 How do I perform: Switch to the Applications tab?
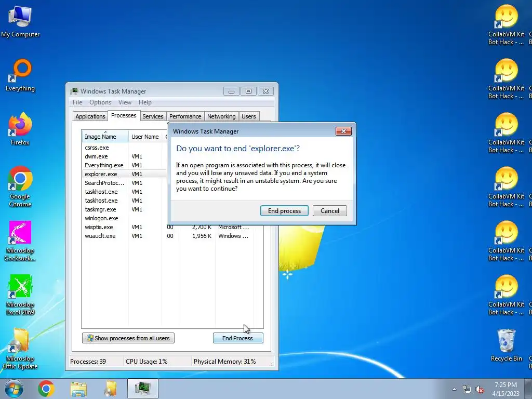[90, 116]
